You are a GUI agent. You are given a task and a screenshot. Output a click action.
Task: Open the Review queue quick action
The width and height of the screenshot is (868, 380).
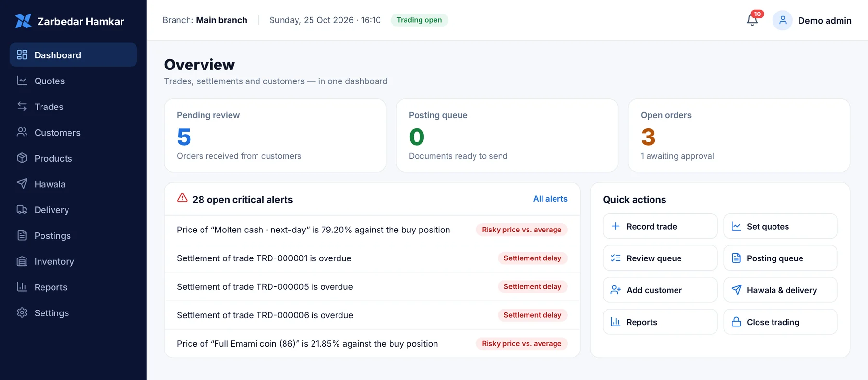[x=660, y=258]
